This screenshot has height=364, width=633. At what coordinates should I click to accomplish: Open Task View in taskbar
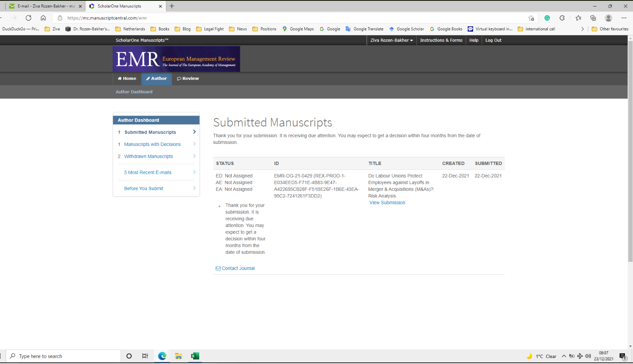[145, 356]
